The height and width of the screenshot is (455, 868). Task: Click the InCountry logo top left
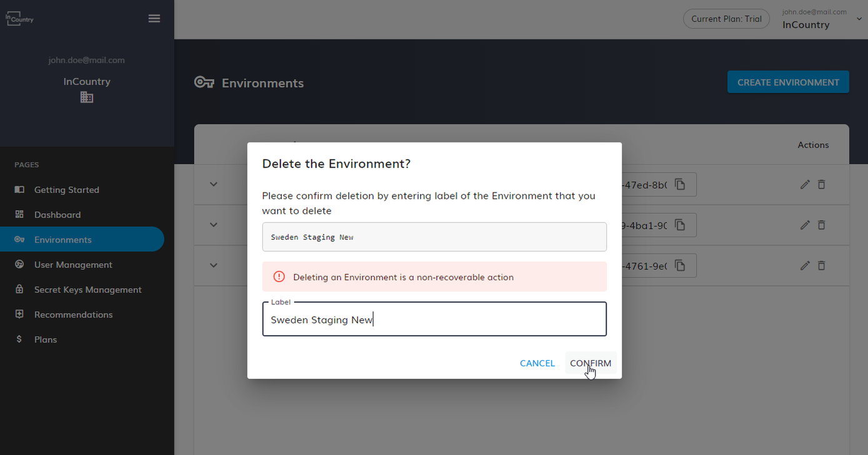tap(19, 18)
